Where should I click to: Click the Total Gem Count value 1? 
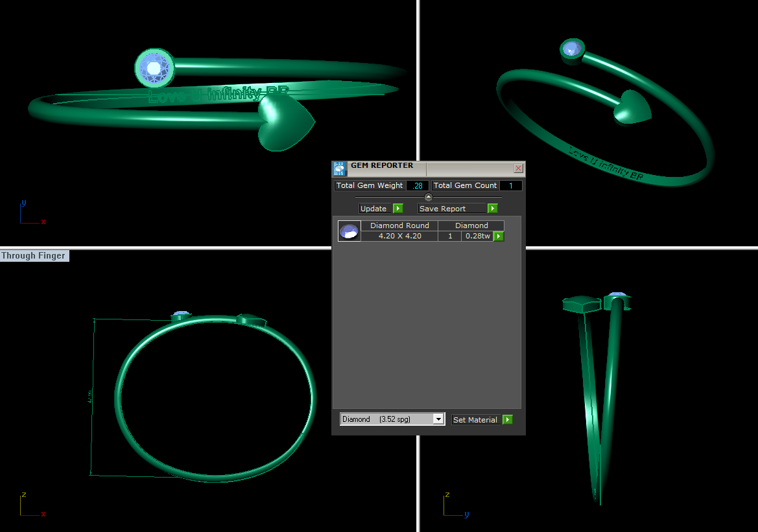click(510, 185)
